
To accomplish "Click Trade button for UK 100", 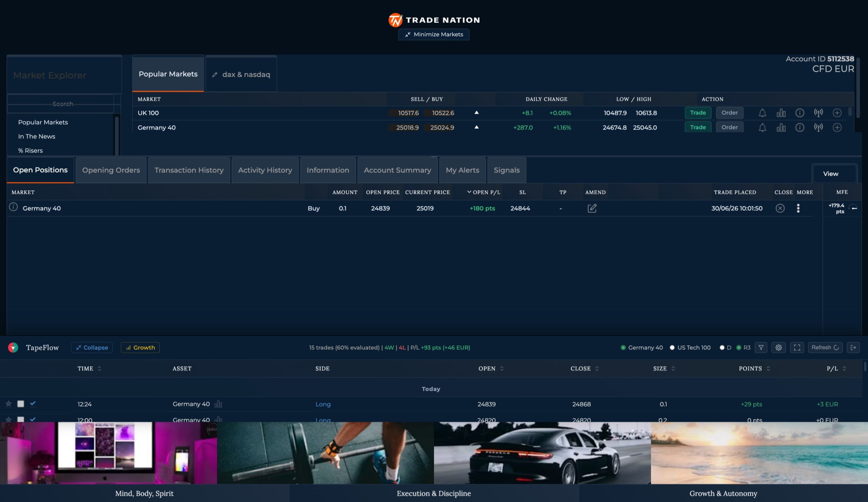I will pos(698,113).
